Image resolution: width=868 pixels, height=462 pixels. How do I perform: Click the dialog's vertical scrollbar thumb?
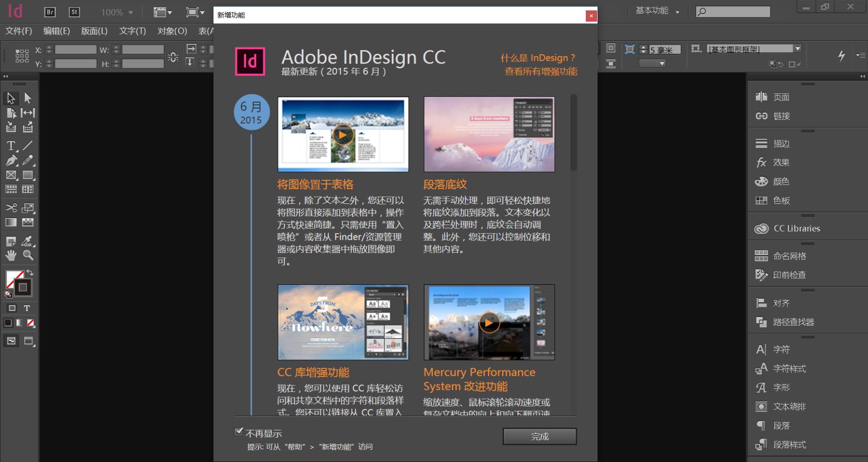tap(574, 132)
